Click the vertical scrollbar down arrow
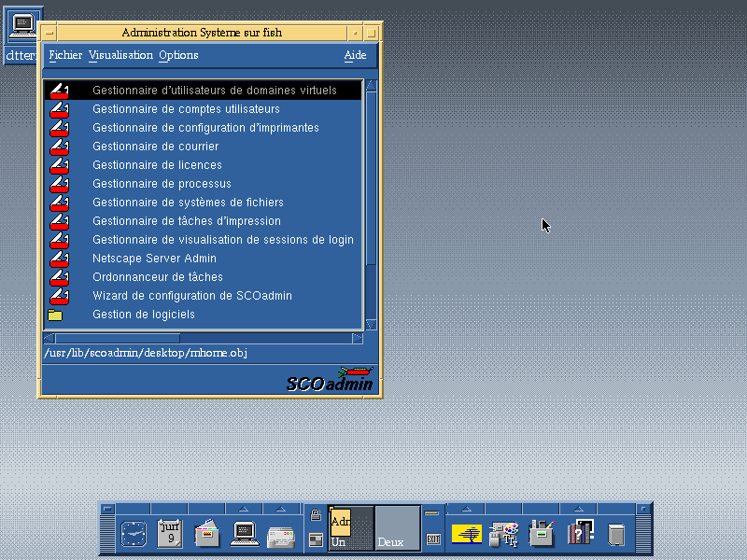The image size is (747, 560). point(371,325)
